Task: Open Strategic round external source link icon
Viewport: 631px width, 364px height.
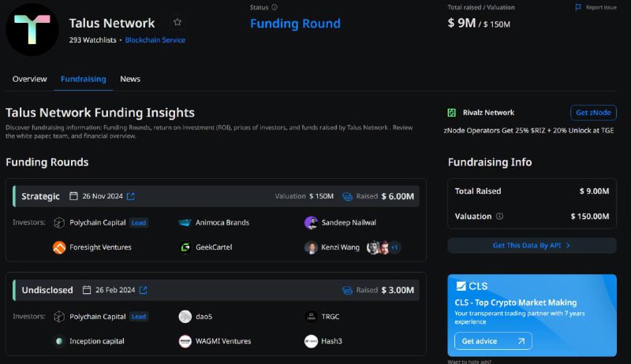Action: tap(131, 196)
